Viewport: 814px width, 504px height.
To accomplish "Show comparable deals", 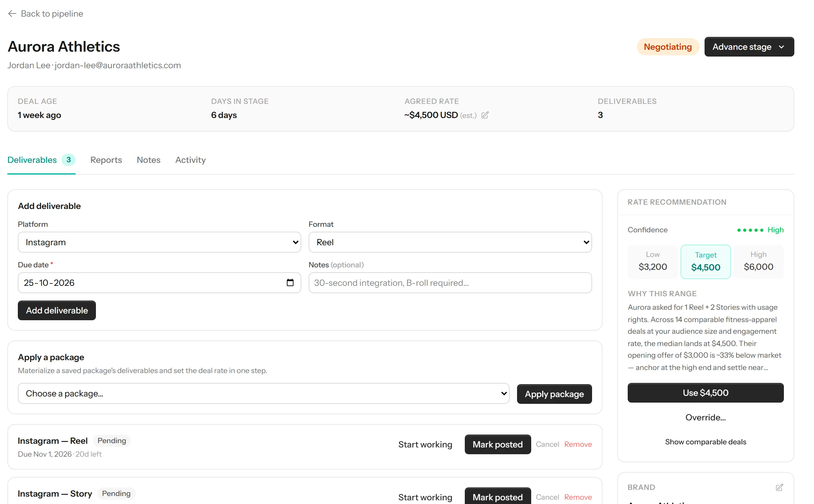I will pyautogui.click(x=705, y=442).
